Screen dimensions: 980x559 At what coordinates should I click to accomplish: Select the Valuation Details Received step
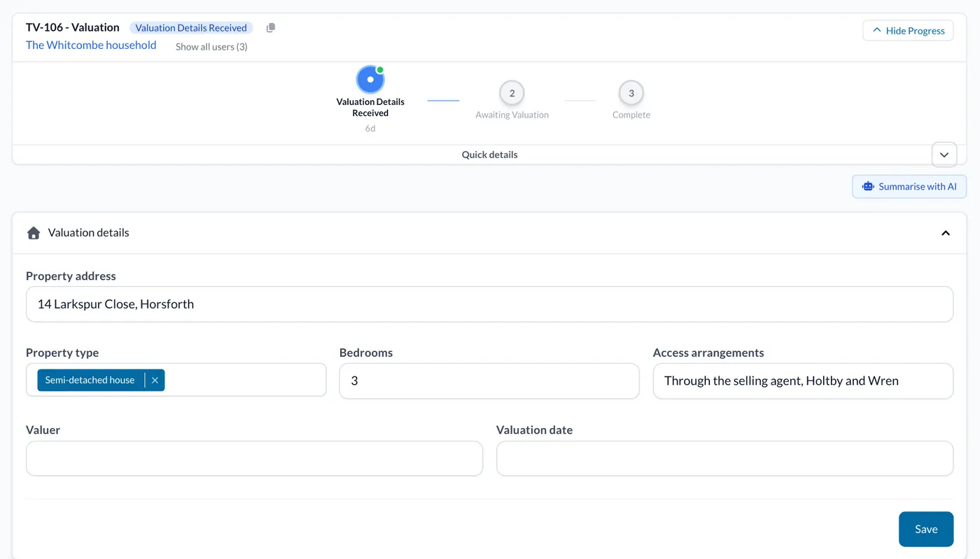pyautogui.click(x=370, y=80)
